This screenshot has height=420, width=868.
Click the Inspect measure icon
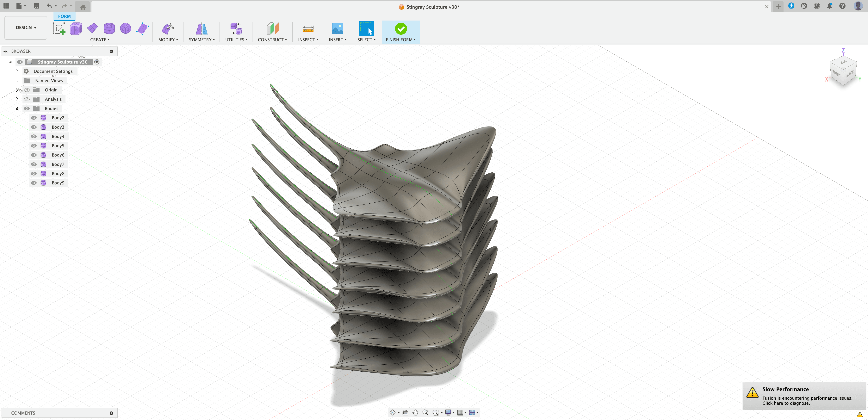click(x=308, y=29)
